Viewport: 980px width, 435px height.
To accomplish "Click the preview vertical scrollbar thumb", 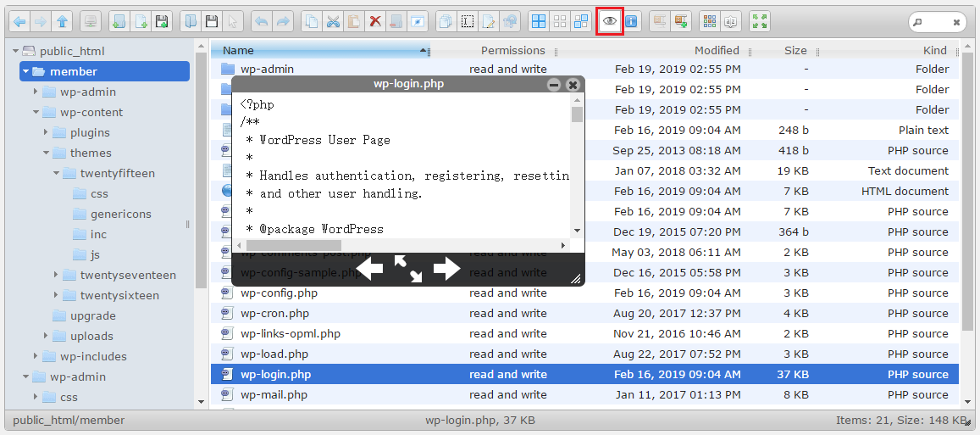I will [577, 114].
